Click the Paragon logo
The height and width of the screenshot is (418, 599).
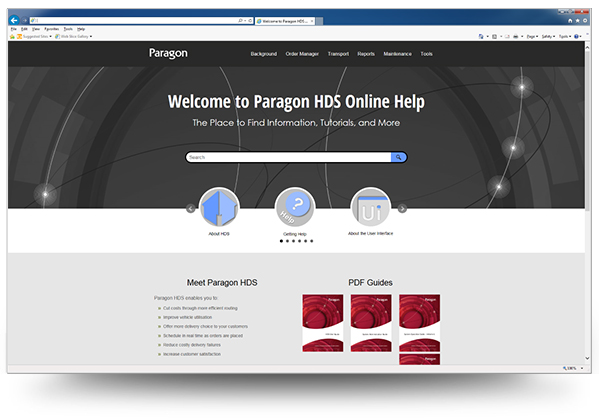168,53
